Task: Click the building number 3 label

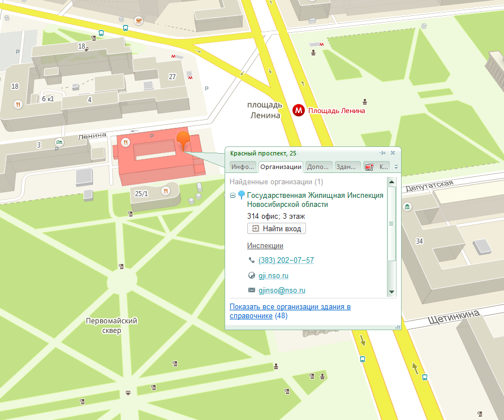Action: 38,145
